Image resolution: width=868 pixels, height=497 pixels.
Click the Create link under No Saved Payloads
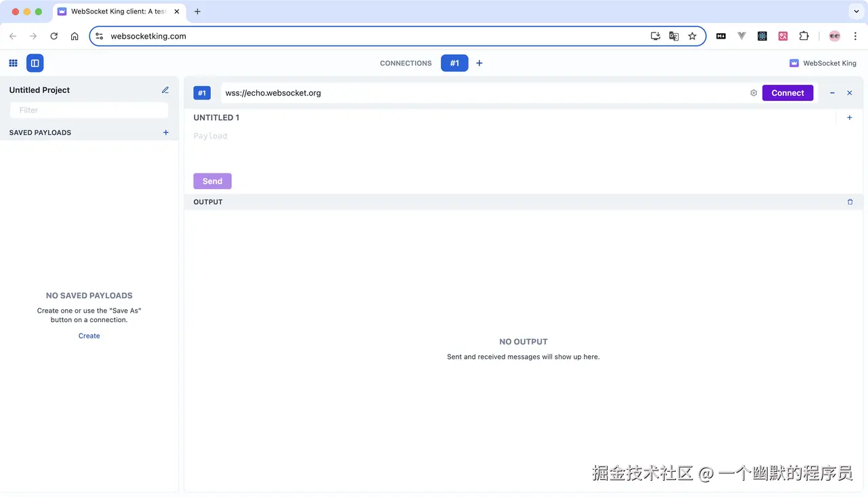click(89, 335)
